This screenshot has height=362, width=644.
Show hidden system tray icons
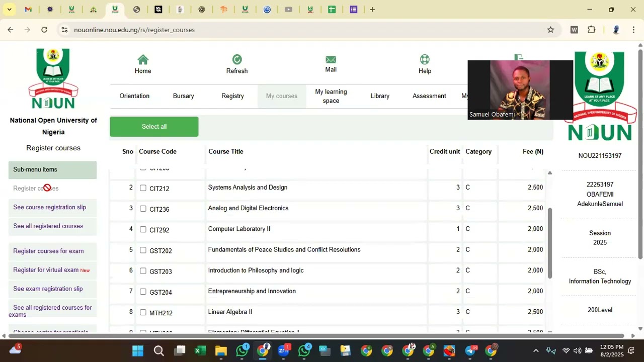[x=536, y=350]
